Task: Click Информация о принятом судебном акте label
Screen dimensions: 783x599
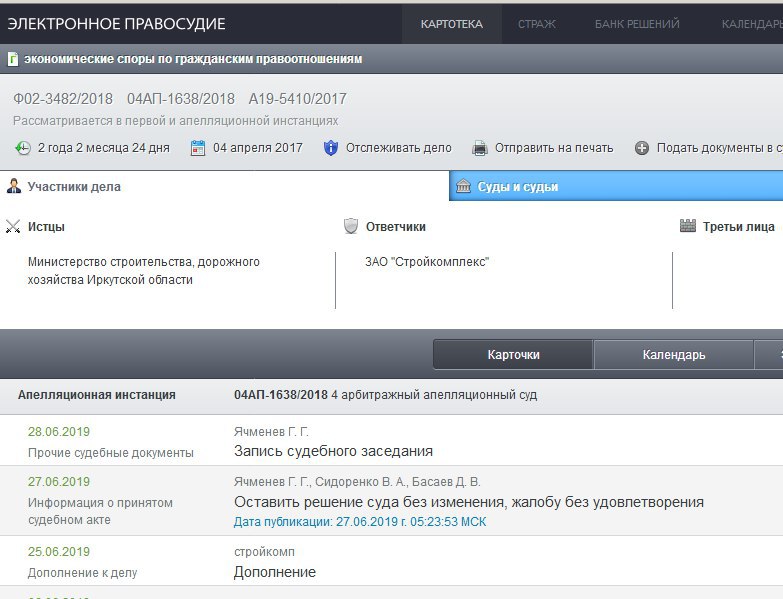Action: (100, 511)
